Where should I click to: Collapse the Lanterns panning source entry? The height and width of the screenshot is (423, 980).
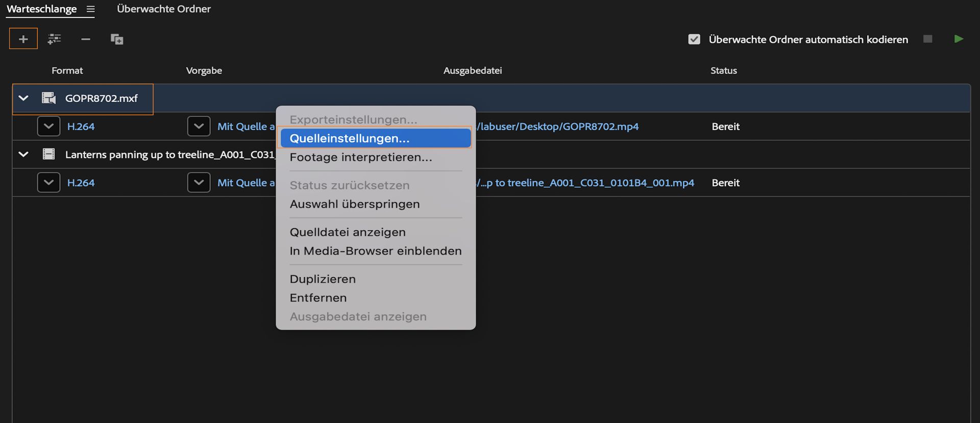tap(23, 154)
